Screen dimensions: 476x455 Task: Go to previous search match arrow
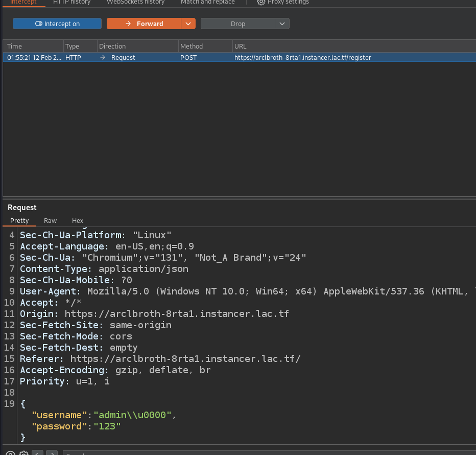pyautogui.click(x=38, y=453)
